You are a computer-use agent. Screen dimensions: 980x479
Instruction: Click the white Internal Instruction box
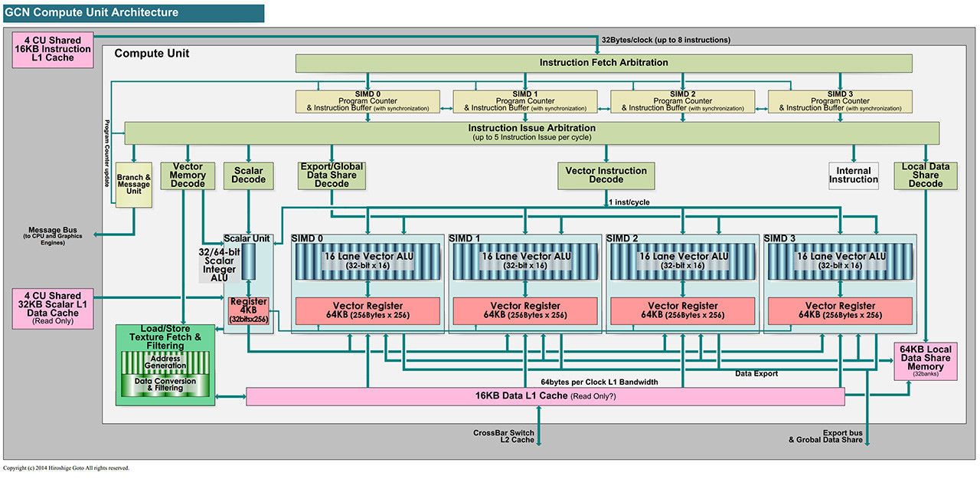coord(853,176)
